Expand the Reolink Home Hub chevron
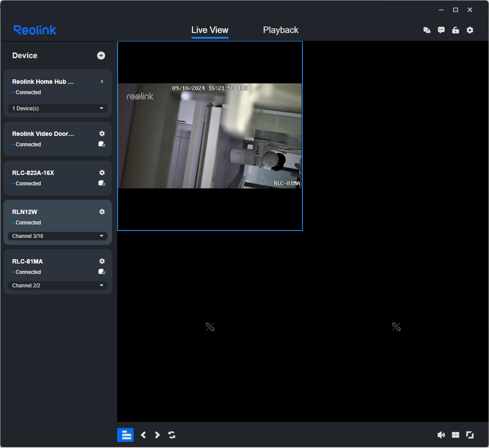This screenshot has height=448, width=489. pos(102,82)
